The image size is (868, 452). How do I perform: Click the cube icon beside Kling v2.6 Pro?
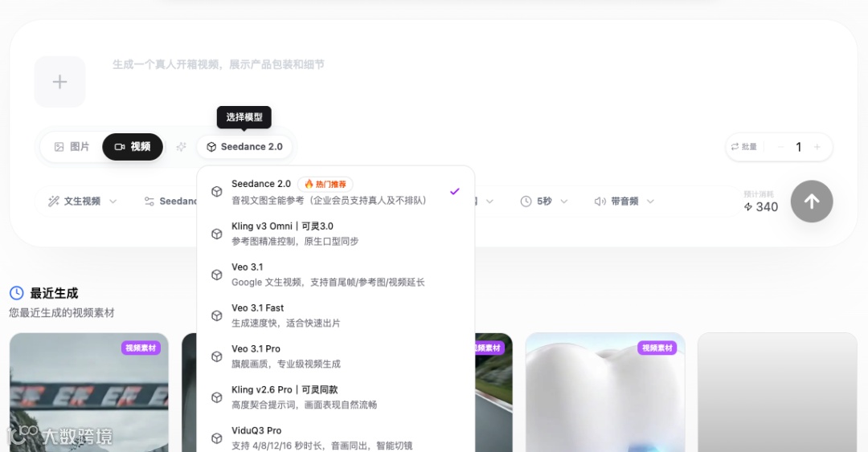[x=217, y=397]
